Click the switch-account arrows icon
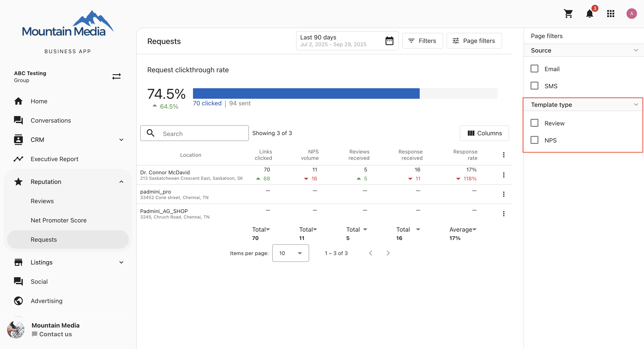644x349 pixels. (x=117, y=76)
